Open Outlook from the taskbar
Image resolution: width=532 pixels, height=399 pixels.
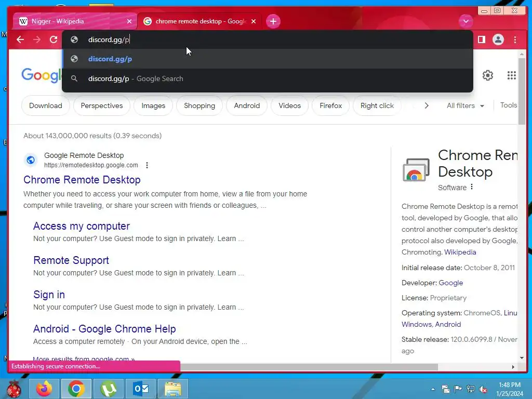(140, 389)
